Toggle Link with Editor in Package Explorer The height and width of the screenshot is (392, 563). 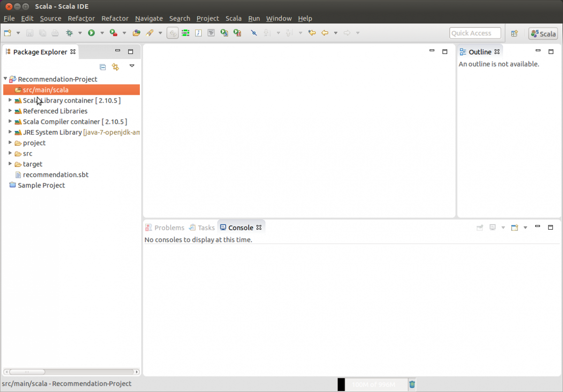coord(115,67)
